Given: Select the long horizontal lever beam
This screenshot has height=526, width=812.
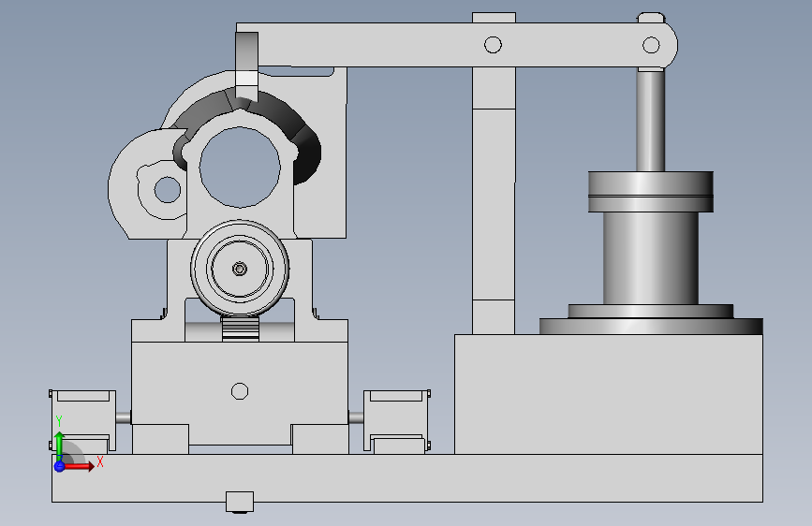Looking at the screenshot, I should click(x=456, y=45).
